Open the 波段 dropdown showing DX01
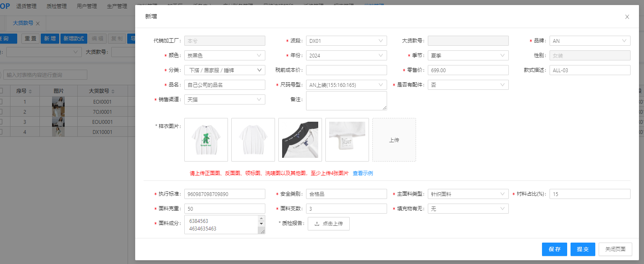The image size is (644, 264). tap(346, 41)
